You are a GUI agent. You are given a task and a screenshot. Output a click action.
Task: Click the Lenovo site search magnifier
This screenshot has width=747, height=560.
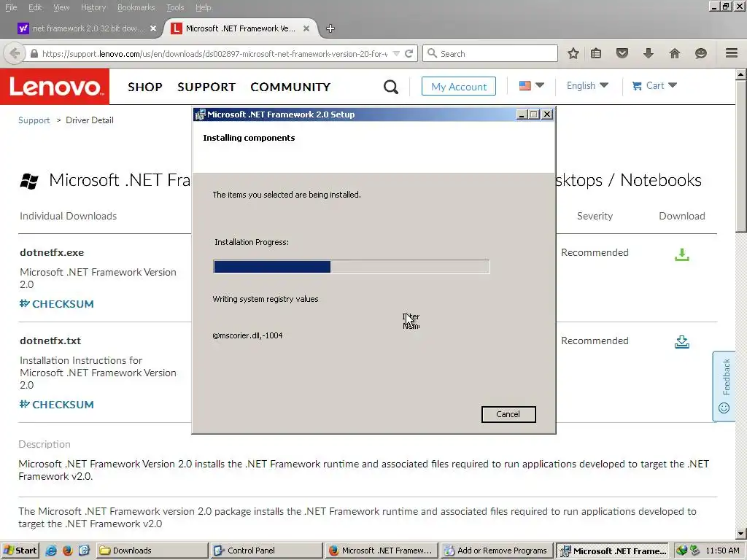[391, 87]
